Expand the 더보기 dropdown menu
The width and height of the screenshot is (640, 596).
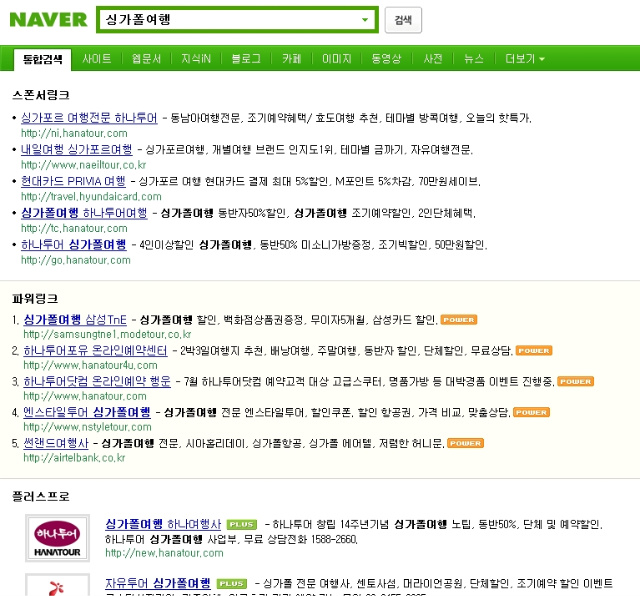coord(524,59)
